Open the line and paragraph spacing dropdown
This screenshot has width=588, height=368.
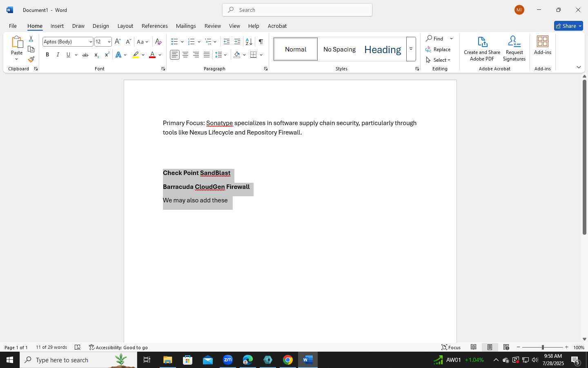[221, 55]
